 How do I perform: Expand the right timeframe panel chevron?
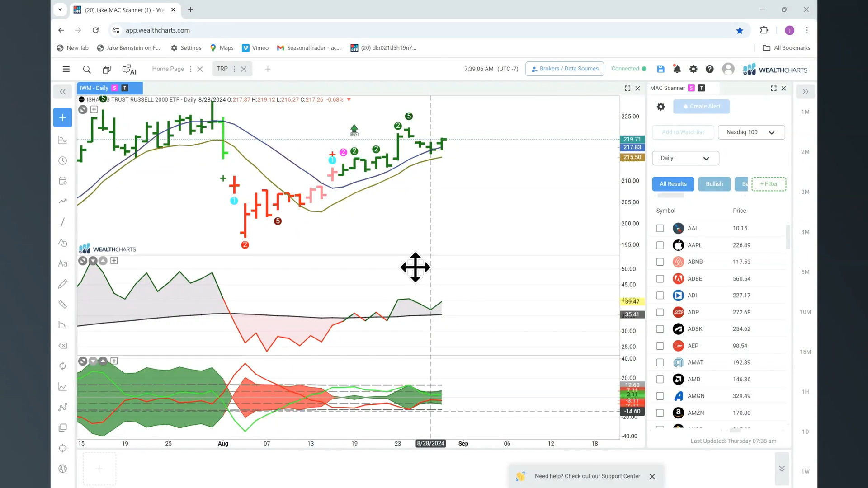point(805,92)
